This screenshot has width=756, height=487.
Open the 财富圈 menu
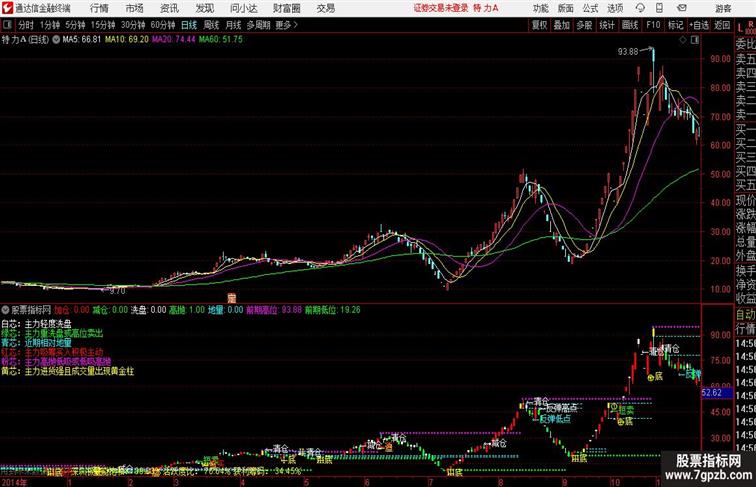click(x=286, y=8)
